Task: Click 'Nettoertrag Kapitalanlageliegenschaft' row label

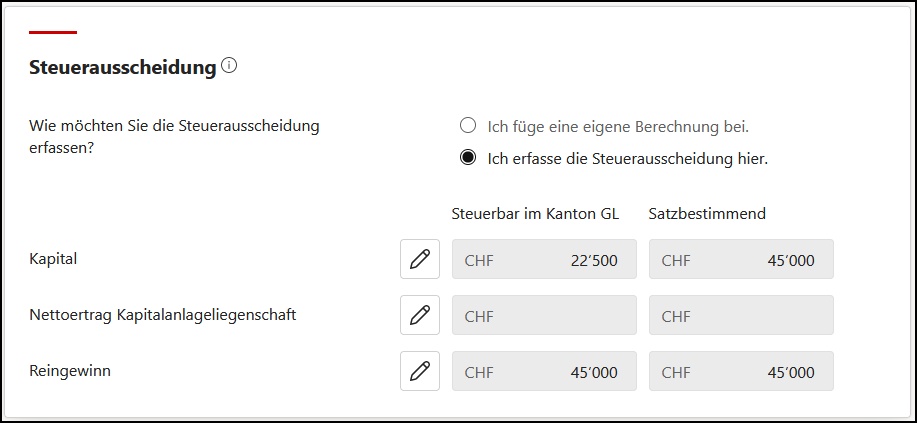Action: 163,315
